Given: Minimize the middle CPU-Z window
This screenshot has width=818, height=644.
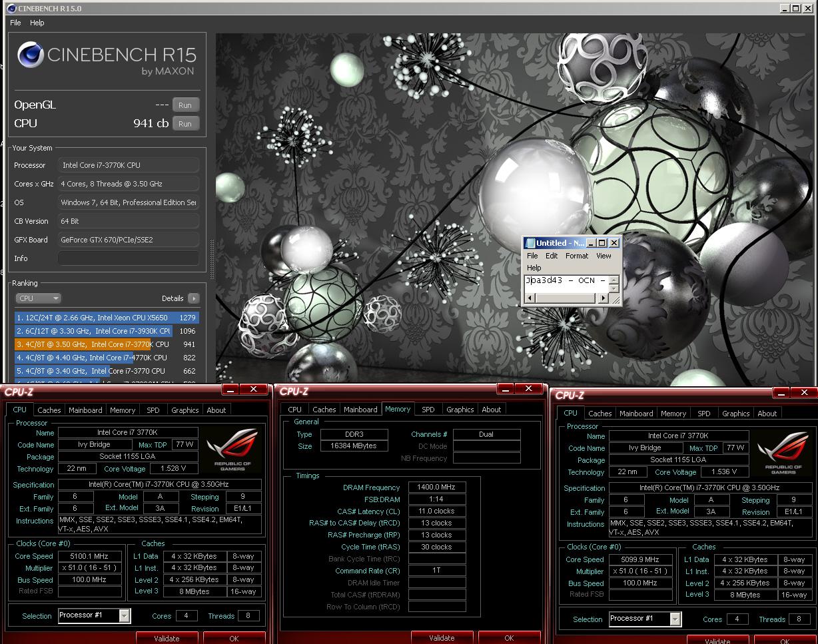Looking at the screenshot, I should click(504, 388).
